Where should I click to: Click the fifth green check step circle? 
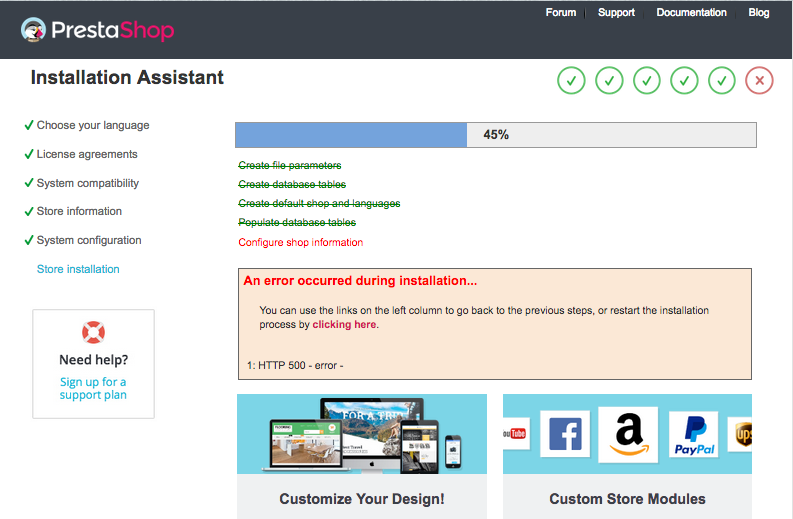click(722, 80)
